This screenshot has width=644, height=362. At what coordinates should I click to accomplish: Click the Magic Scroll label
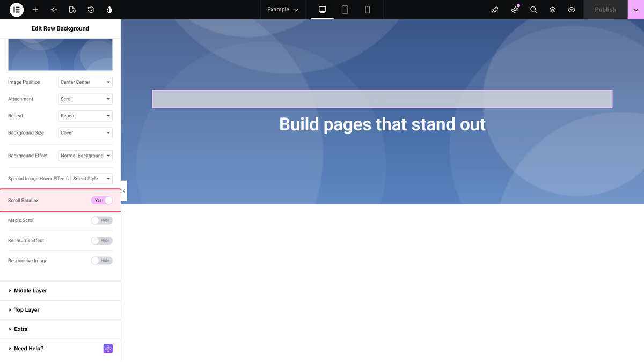coord(21,220)
